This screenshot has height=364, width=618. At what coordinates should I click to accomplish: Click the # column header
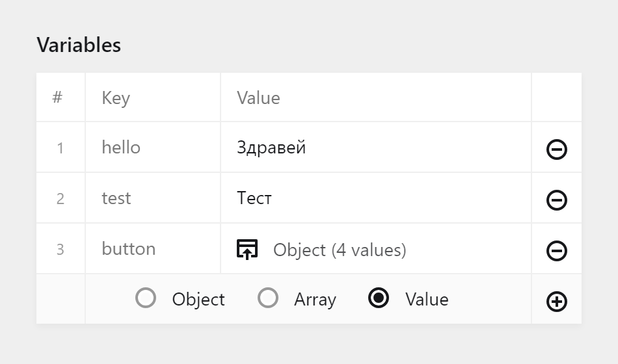point(58,98)
